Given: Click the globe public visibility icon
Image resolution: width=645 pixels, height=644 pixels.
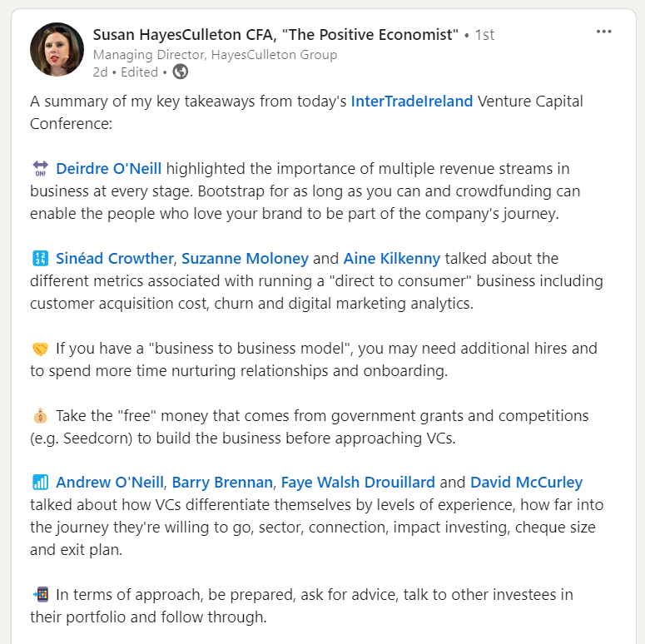Looking at the screenshot, I should (180, 72).
